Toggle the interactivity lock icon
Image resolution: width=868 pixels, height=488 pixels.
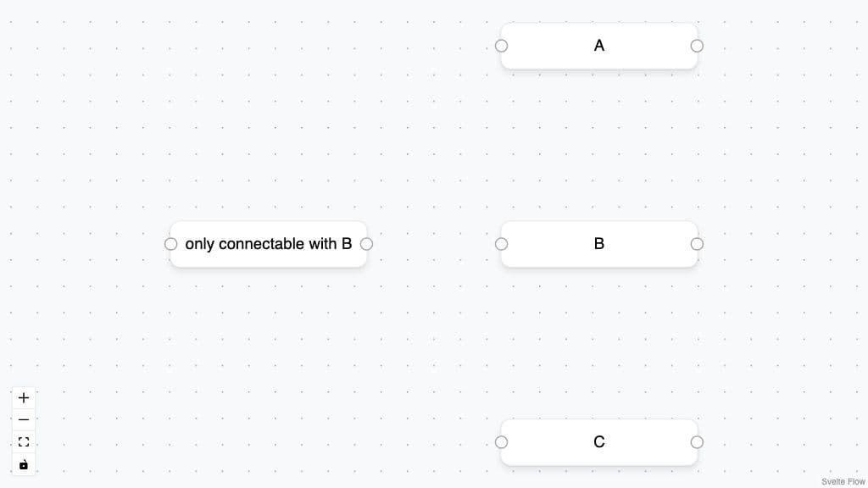[x=23, y=464]
